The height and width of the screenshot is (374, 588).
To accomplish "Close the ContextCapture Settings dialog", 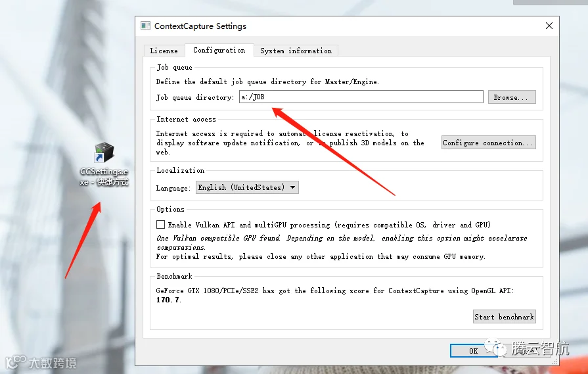I will [x=549, y=26].
